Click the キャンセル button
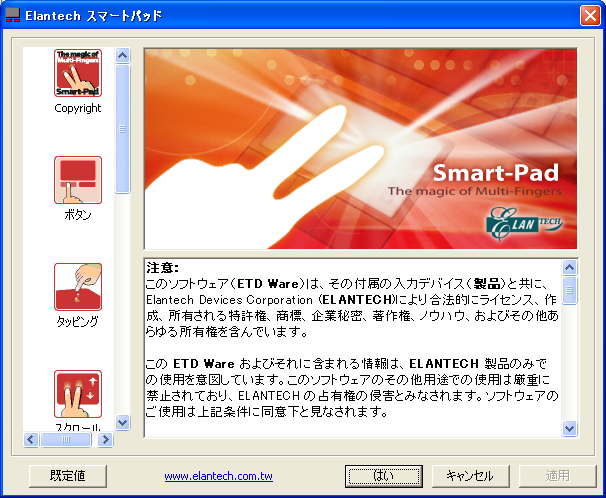606x498 pixels. [x=470, y=476]
